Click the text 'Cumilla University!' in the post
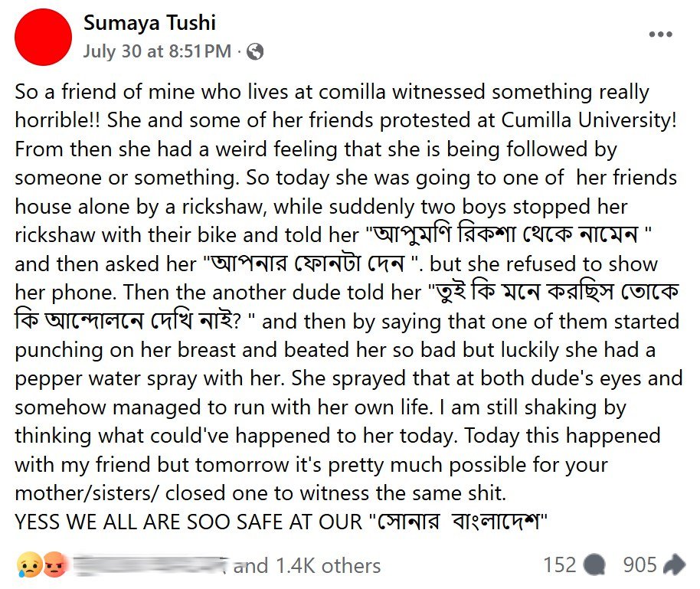Viewport: 700px width, 589px height. click(x=589, y=120)
